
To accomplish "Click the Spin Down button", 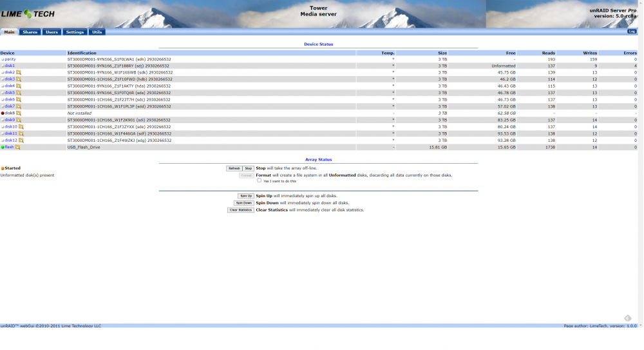I will coord(243,203).
